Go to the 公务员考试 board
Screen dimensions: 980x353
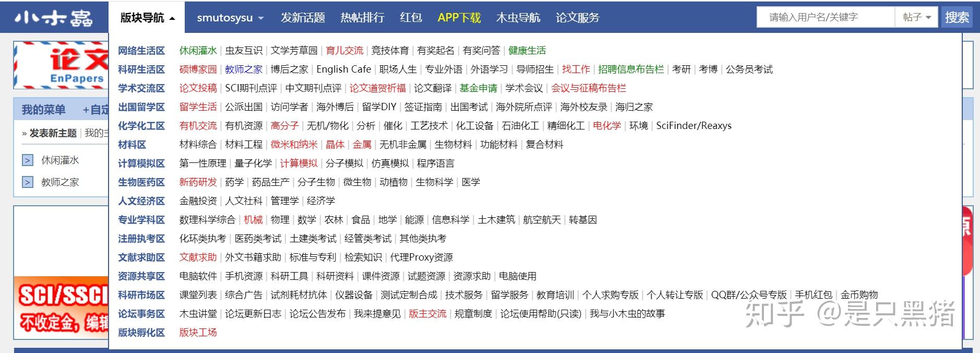[749, 69]
